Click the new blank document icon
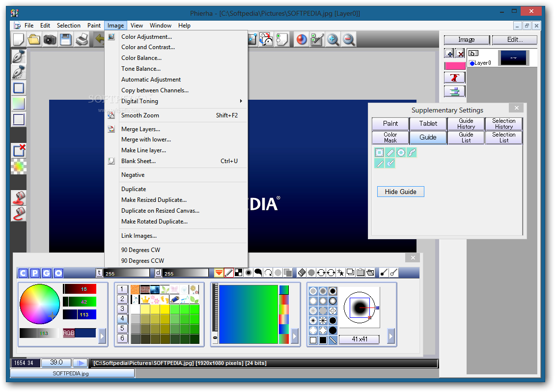 click(18, 39)
